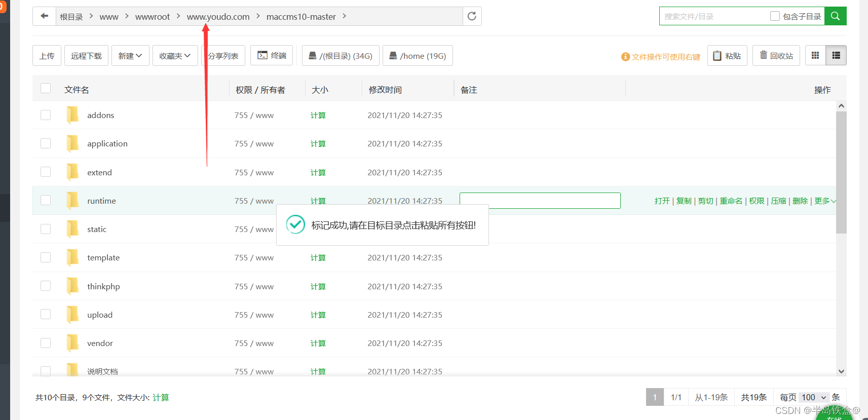
Task: Click the vendor folder icon
Action: [72, 343]
